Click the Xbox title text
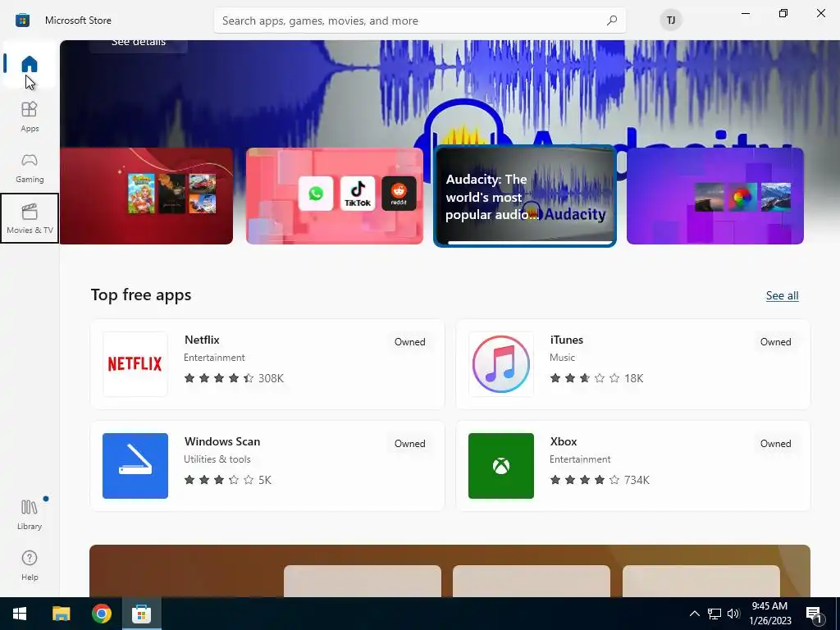This screenshot has width=840, height=630. 563,441
